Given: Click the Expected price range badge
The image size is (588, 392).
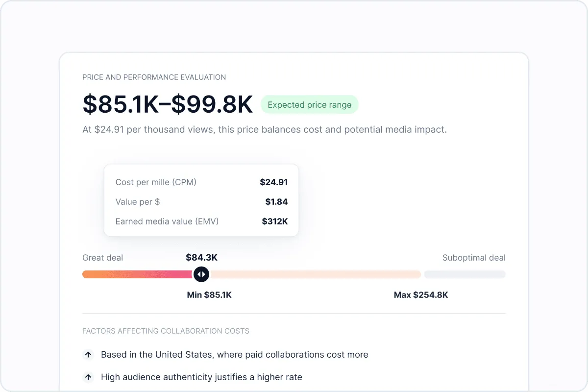Looking at the screenshot, I should (310, 105).
